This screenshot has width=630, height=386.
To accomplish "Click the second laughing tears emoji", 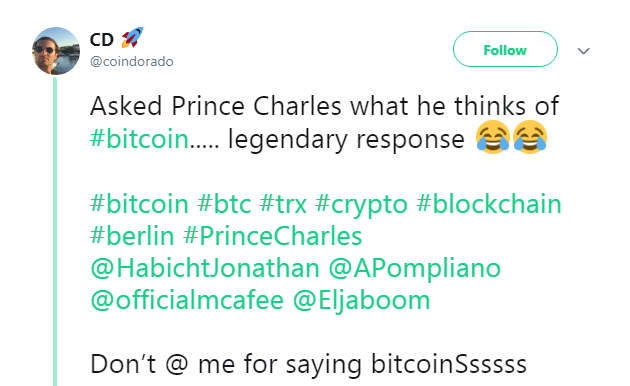I will 530,137.
